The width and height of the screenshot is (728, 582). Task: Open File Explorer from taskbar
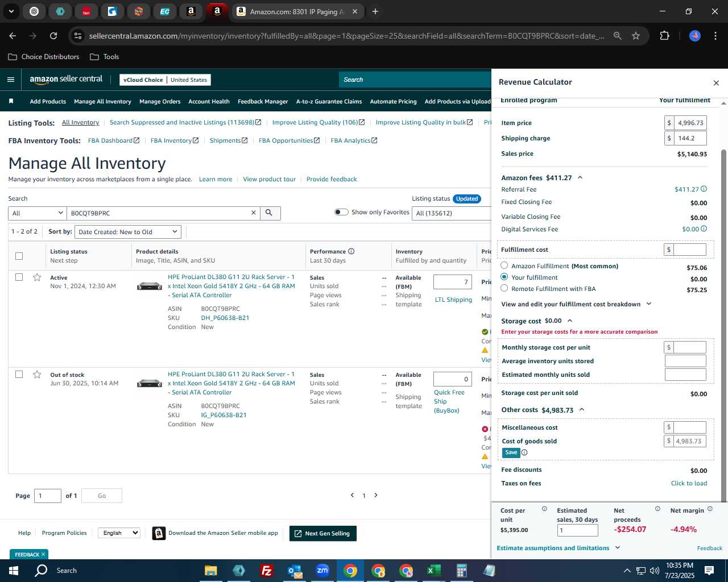(x=211, y=571)
